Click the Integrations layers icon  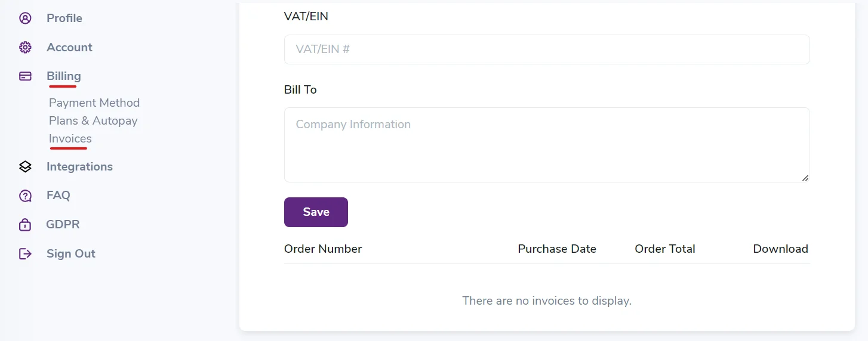[x=25, y=166]
